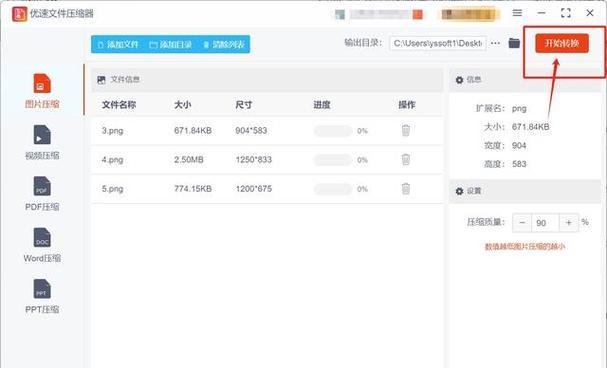This screenshot has height=368, width=607.
Task: Click the 774.15KB size cell
Action: click(193, 188)
